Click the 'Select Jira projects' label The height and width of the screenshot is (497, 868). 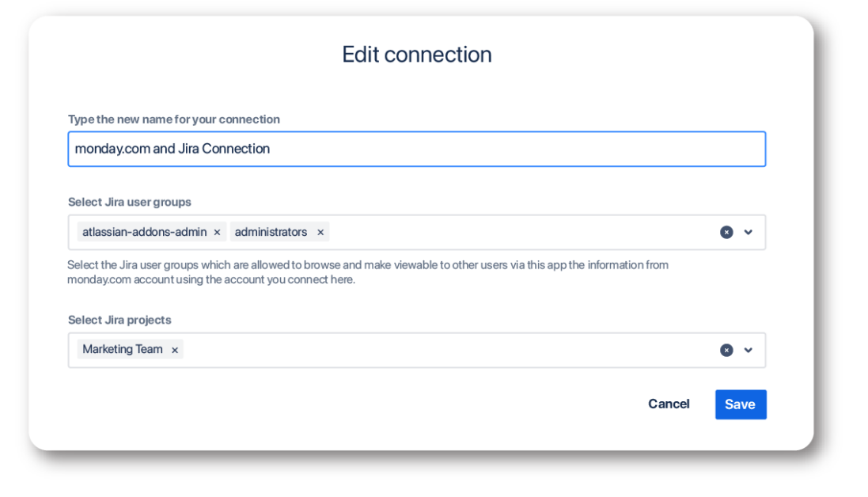coord(119,320)
